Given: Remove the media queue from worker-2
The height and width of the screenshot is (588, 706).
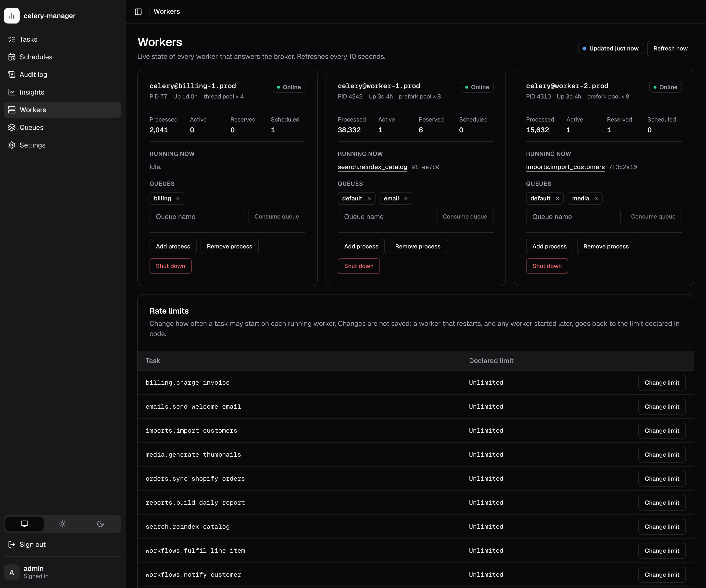Looking at the screenshot, I should (x=596, y=199).
